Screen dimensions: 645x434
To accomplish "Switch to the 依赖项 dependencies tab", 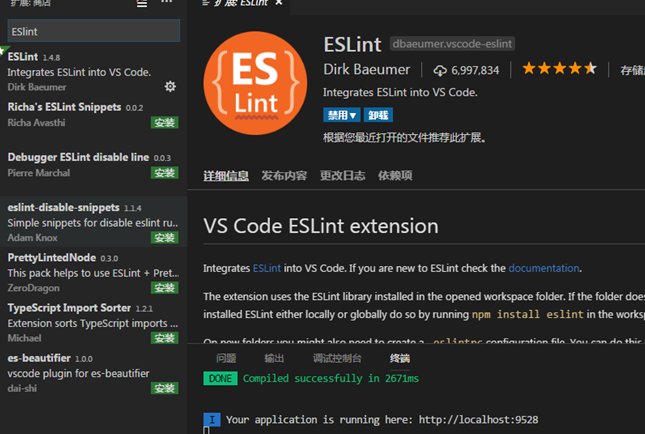I will click(395, 176).
